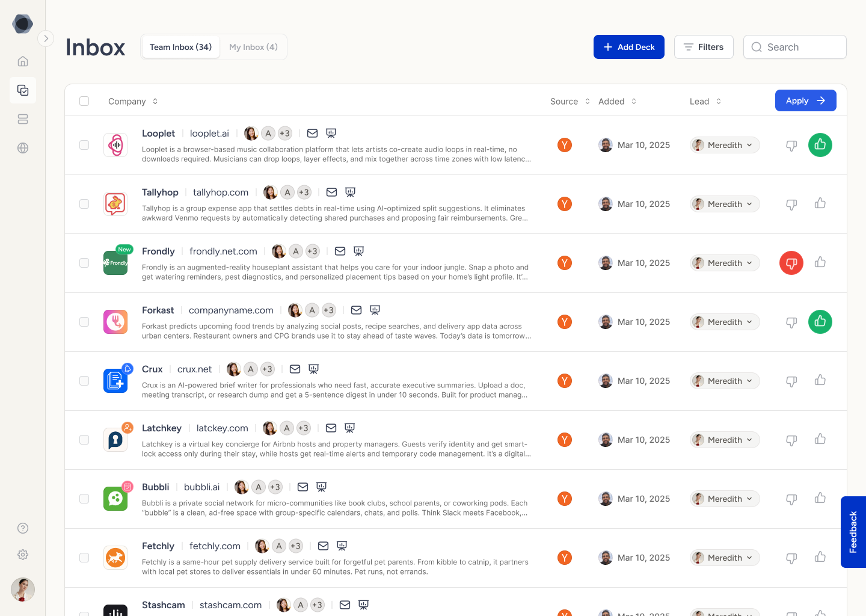Viewport: 866px width, 616px height.
Task: Open the tallyhop.com link
Action: click(x=221, y=192)
